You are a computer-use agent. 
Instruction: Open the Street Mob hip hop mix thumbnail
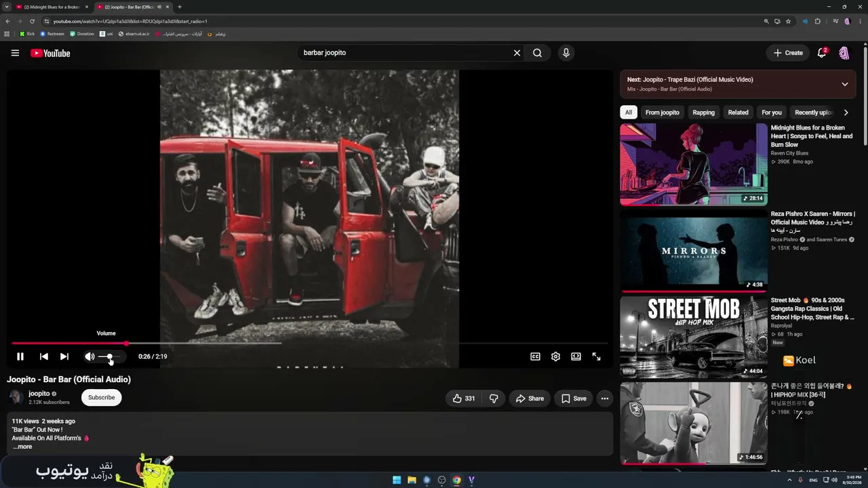coord(694,336)
